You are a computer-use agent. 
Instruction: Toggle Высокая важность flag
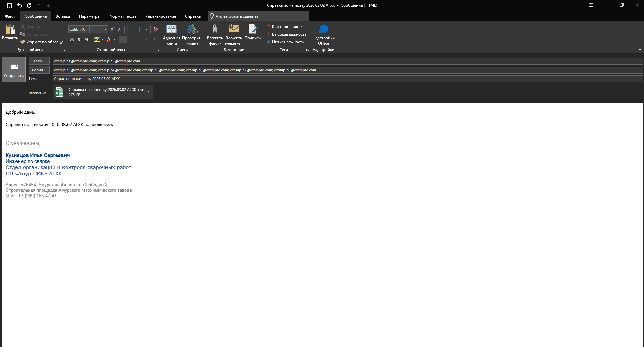(x=287, y=34)
